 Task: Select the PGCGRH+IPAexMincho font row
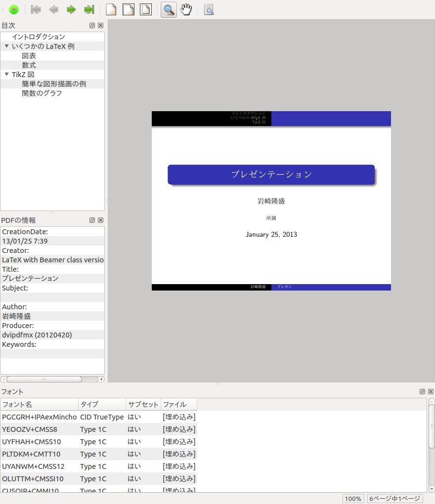[x=99, y=417]
